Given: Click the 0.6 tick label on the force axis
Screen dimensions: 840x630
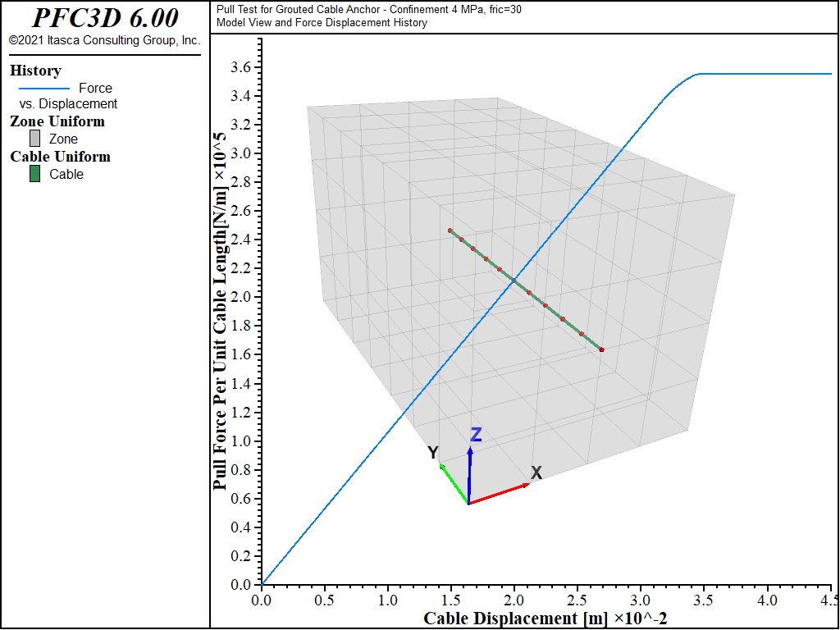Looking at the screenshot, I should tap(242, 499).
